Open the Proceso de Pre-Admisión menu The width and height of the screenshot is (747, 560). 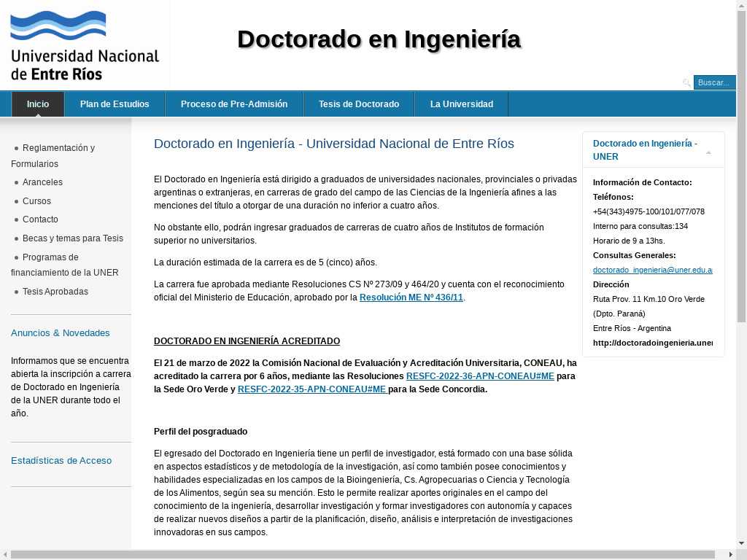click(x=234, y=104)
